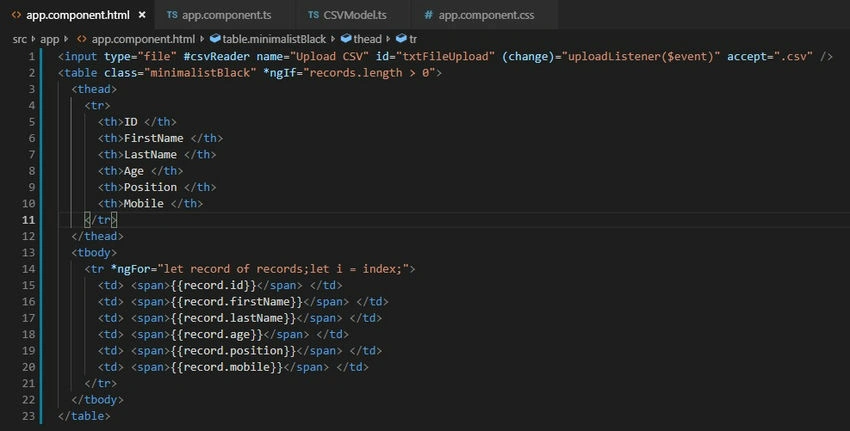Screen dimensions: 850x431
Task: Click {{record.lastName}} on line 17
Action: click(234, 318)
